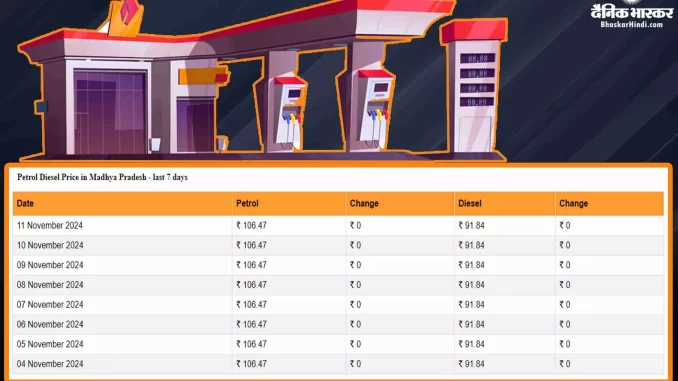Click the station store's large window
This screenshot has height=381, width=678.
[110, 112]
